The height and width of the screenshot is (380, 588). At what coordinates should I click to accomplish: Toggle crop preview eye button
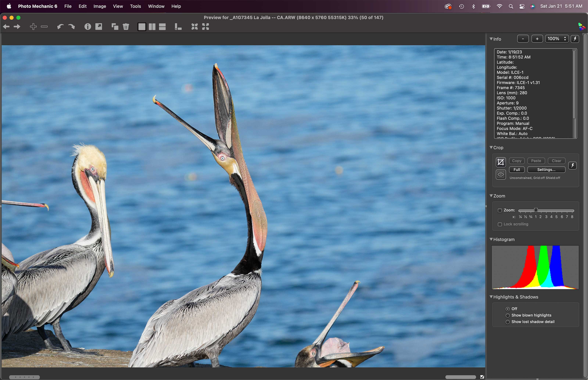pos(501,175)
